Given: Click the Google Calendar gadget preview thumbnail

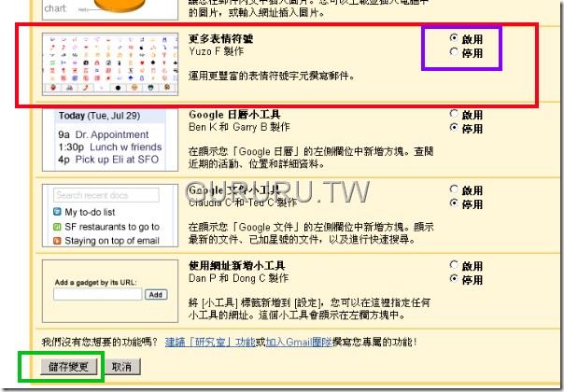Looking at the screenshot, I should coord(110,140).
